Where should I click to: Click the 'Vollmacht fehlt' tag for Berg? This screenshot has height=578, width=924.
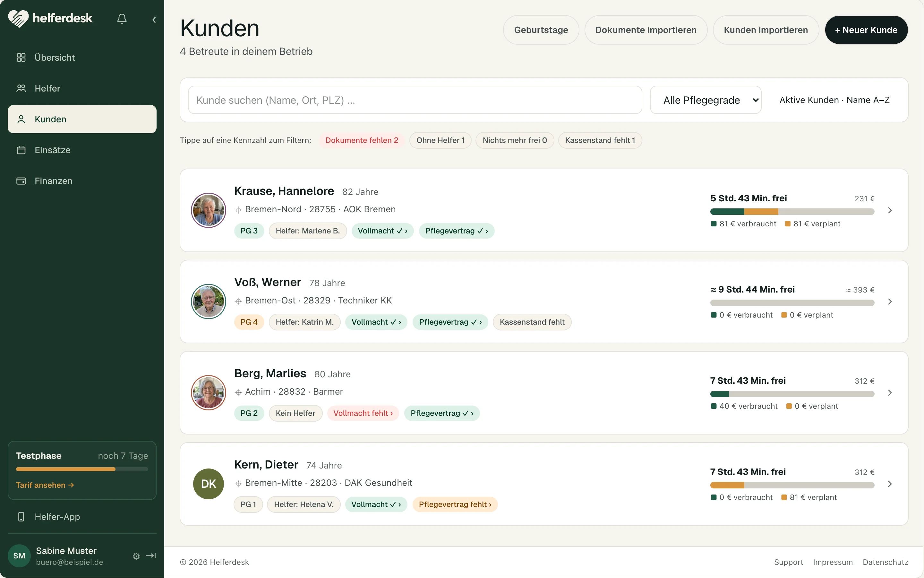(363, 413)
